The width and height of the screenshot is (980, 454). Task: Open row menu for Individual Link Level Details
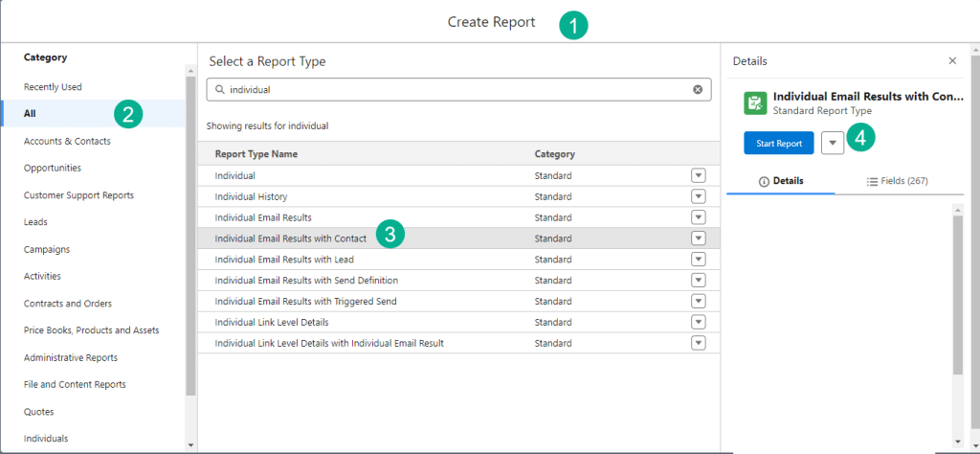(698, 322)
